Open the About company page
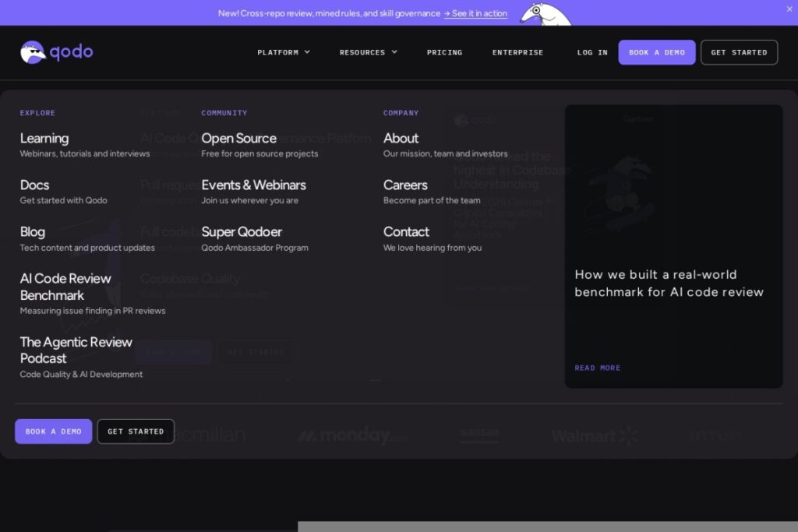The image size is (798, 532). (x=401, y=139)
